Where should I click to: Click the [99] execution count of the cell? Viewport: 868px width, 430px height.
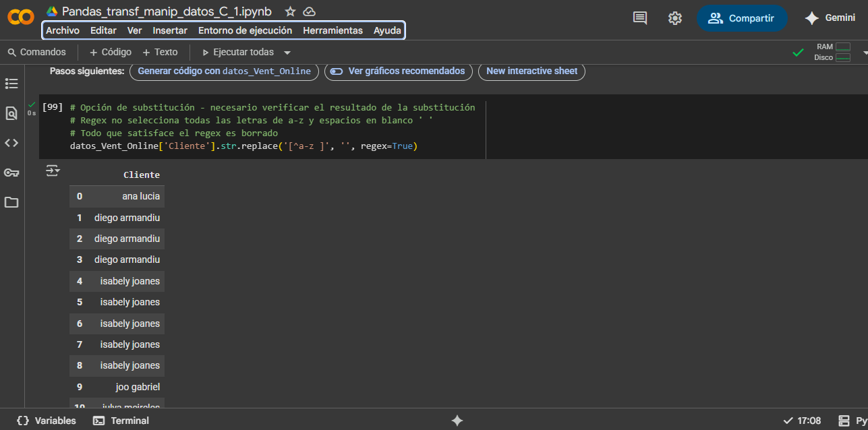[x=52, y=107]
